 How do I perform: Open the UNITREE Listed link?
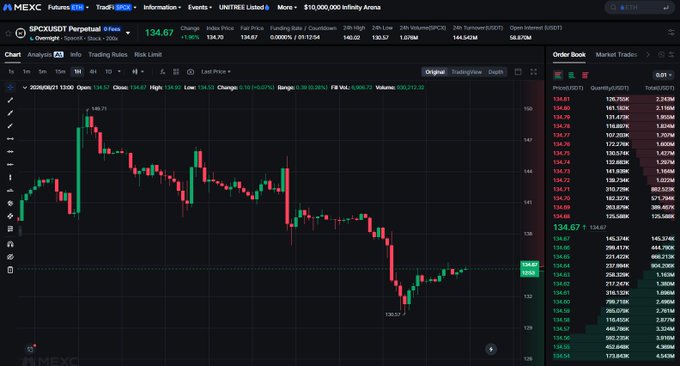(244, 7)
